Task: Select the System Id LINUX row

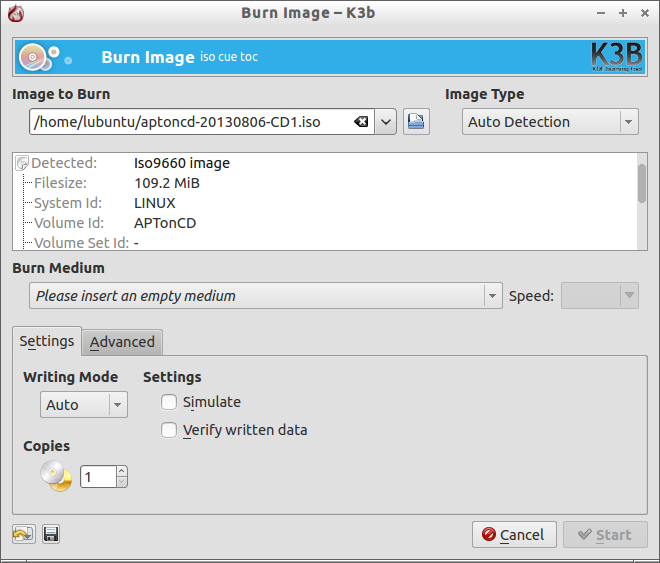Action: click(x=325, y=203)
